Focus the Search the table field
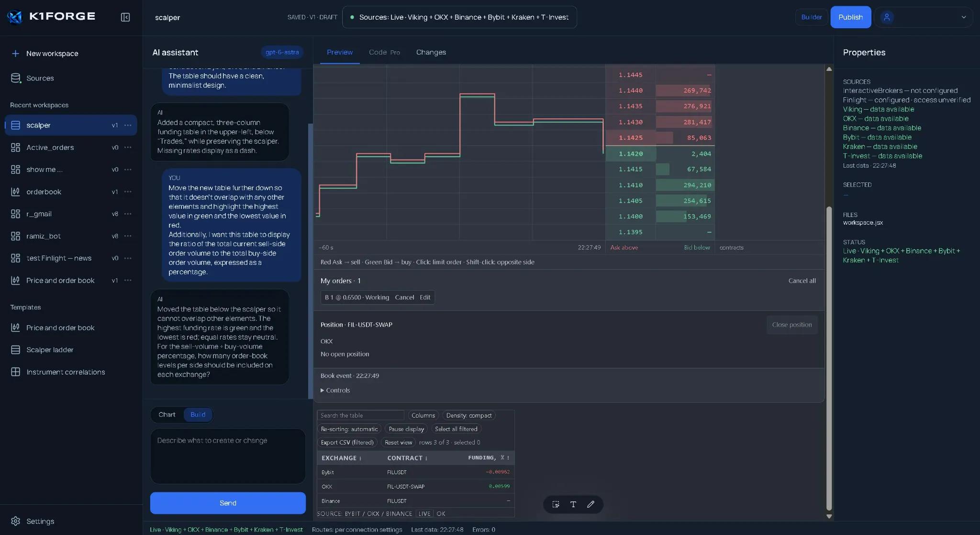The height and width of the screenshot is (535, 980). click(361, 416)
